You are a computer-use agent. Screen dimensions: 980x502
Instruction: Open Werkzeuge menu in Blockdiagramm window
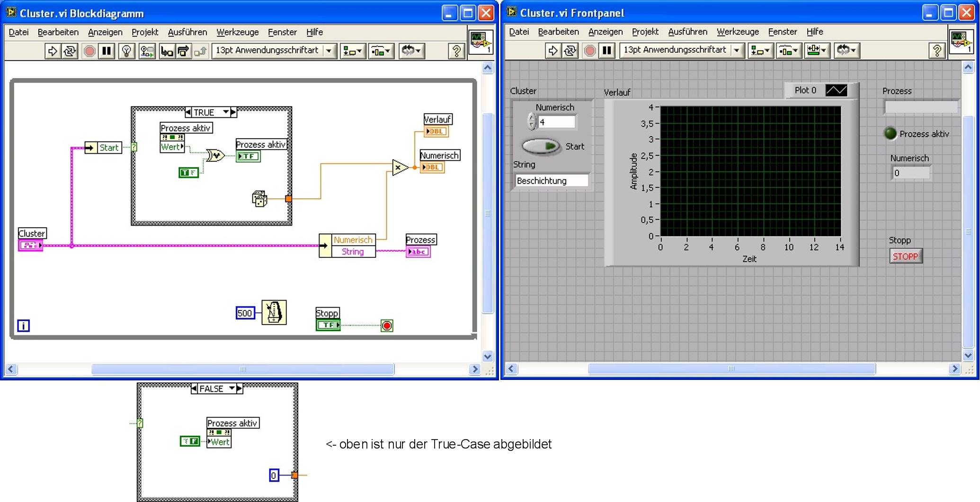[x=238, y=32]
